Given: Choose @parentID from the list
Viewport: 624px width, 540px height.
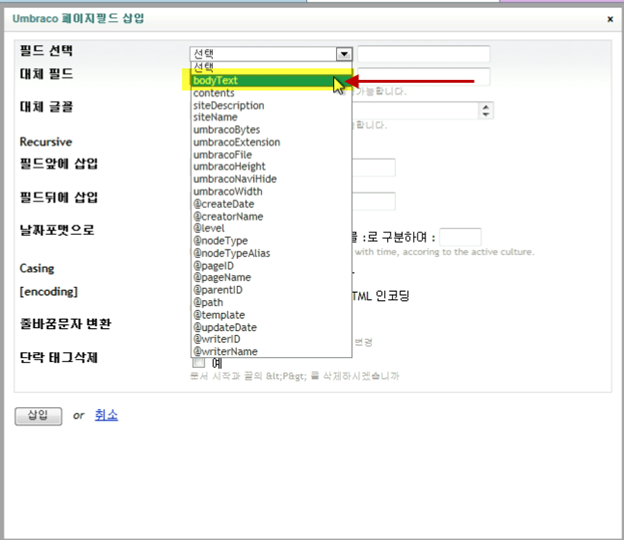Looking at the screenshot, I should tap(271, 290).
